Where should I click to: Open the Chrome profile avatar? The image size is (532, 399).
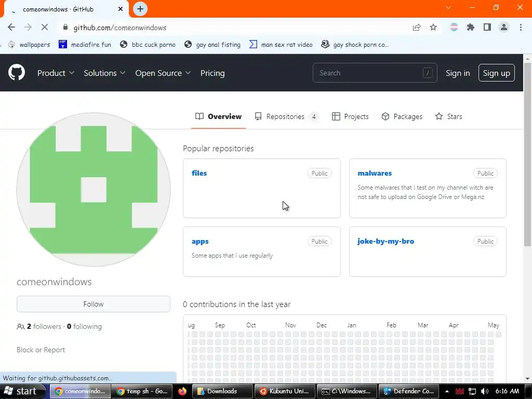[x=504, y=27]
